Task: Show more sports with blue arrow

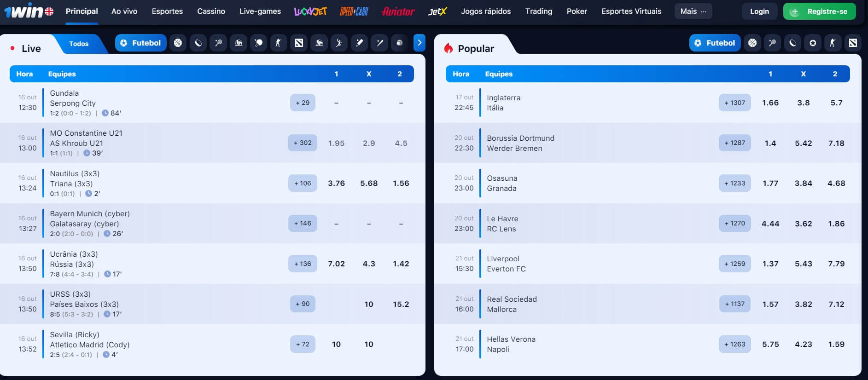Action: point(419,43)
